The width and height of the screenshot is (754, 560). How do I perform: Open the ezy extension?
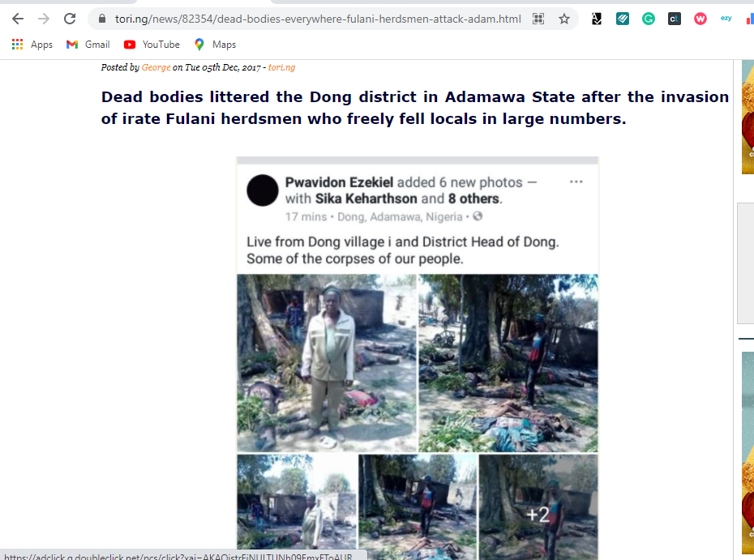point(726,19)
